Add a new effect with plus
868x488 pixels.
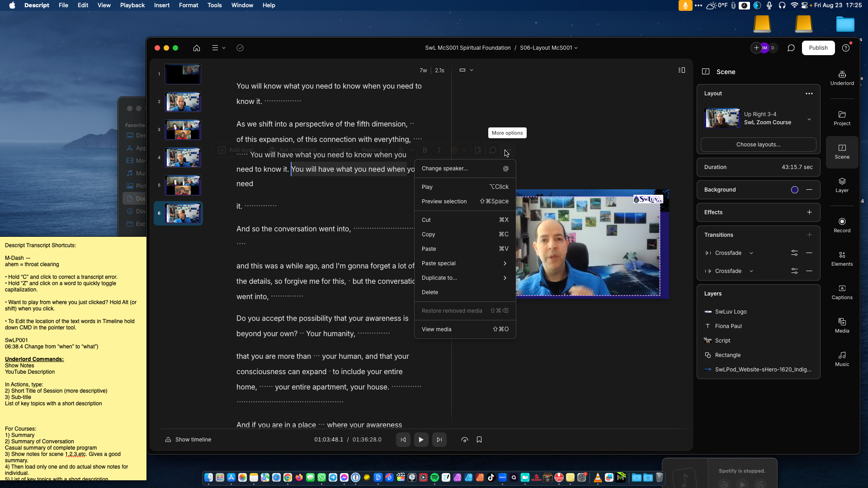[x=809, y=212]
